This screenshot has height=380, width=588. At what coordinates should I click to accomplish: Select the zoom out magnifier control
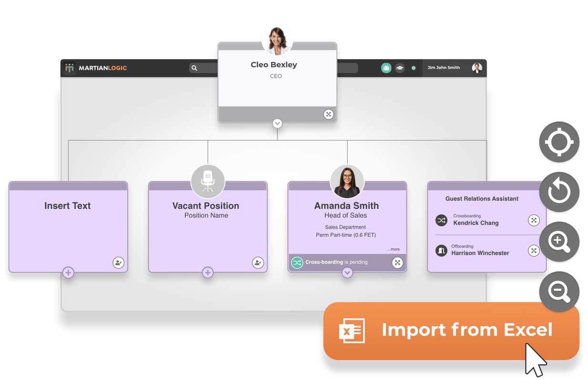[x=559, y=292]
